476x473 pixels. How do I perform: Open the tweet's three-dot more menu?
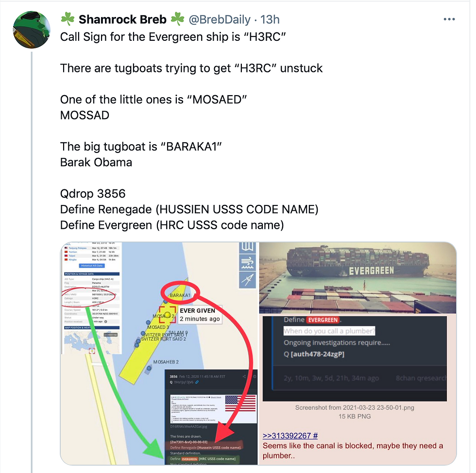(x=449, y=19)
